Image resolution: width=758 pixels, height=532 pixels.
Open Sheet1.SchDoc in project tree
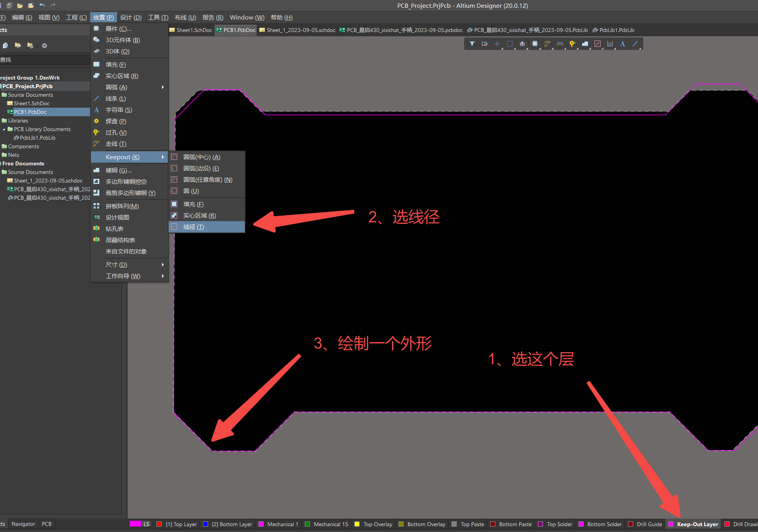pos(31,103)
